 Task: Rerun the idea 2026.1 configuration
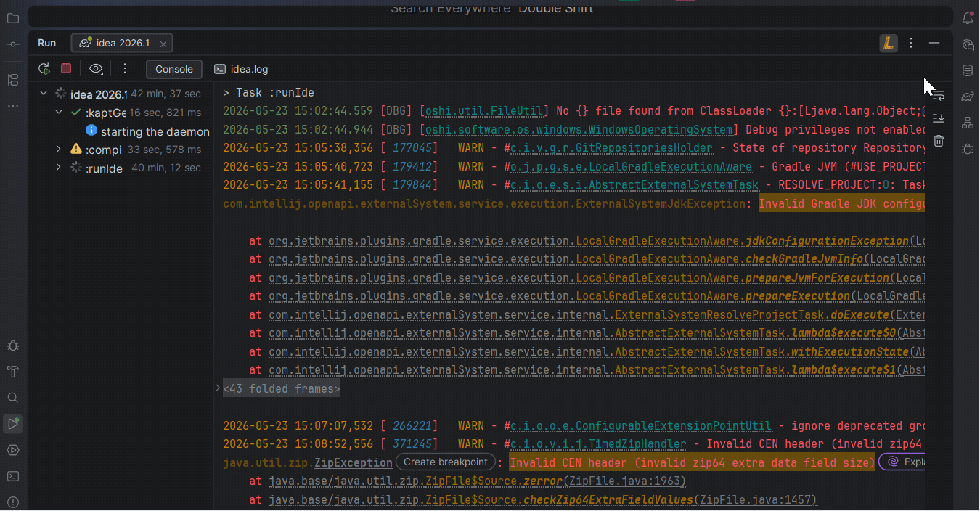44,68
